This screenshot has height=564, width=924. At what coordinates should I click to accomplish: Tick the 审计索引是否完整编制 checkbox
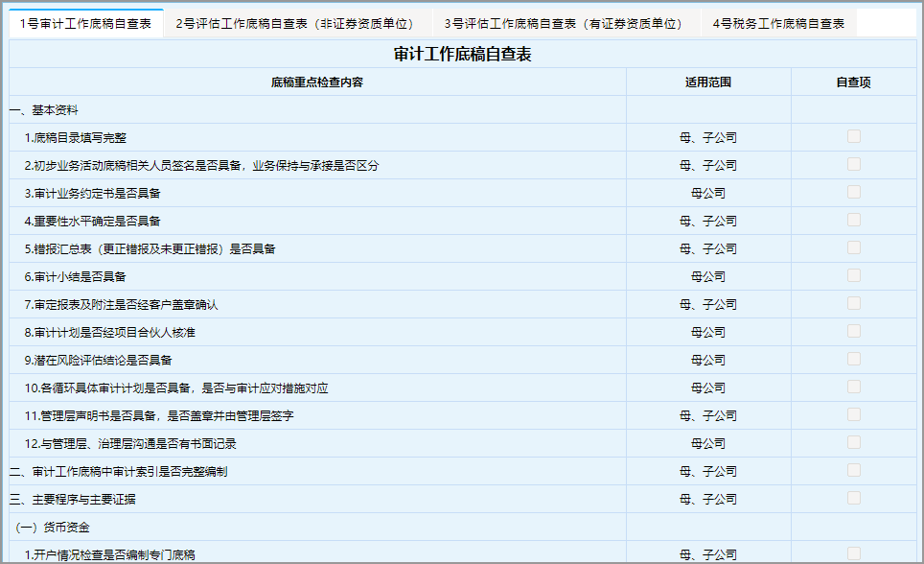pyautogui.click(x=853, y=471)
